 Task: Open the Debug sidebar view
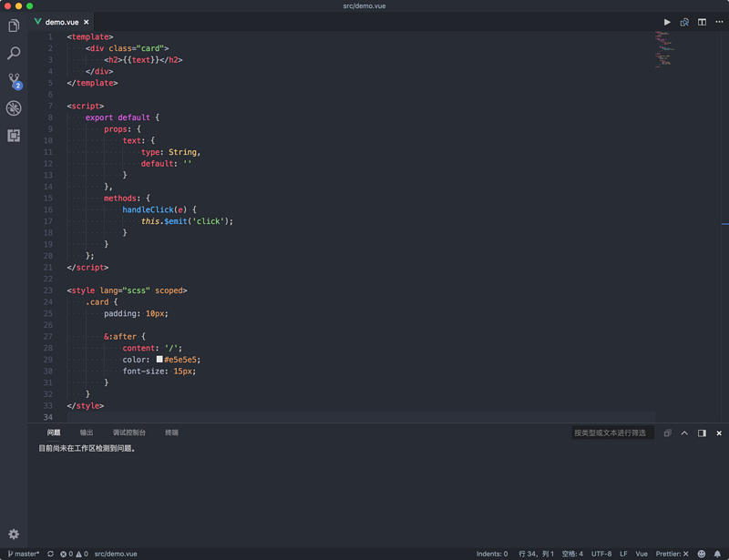tap(14, 107)
